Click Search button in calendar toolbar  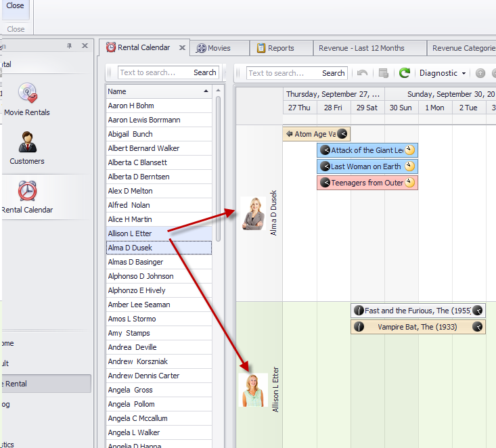334,73
